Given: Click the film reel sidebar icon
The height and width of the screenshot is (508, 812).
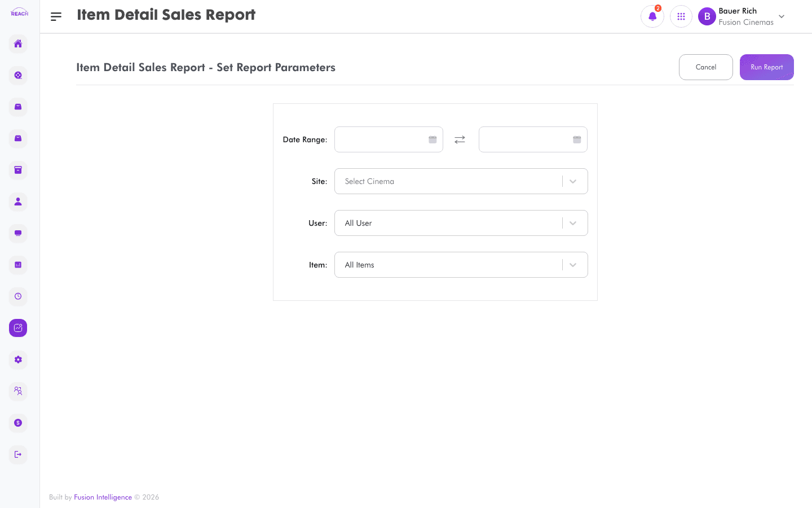Looking at the screenshot, I should click(18, 75).
